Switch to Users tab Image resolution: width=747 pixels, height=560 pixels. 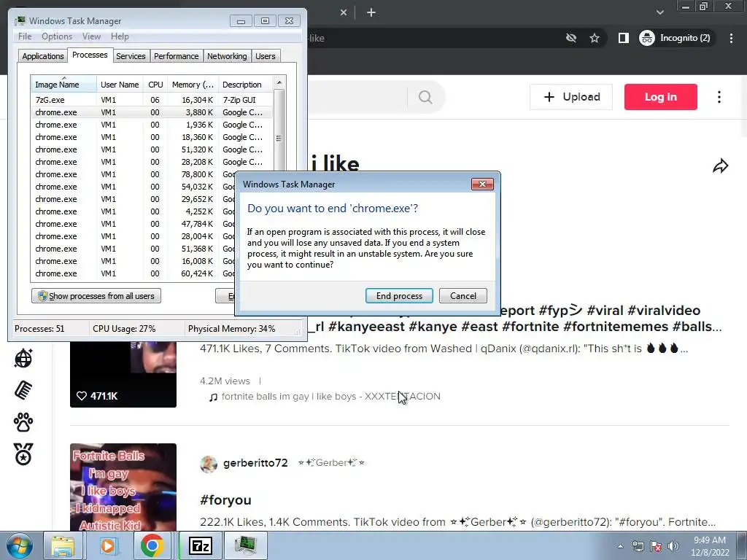pyautogui.click(x=266, y=56)
